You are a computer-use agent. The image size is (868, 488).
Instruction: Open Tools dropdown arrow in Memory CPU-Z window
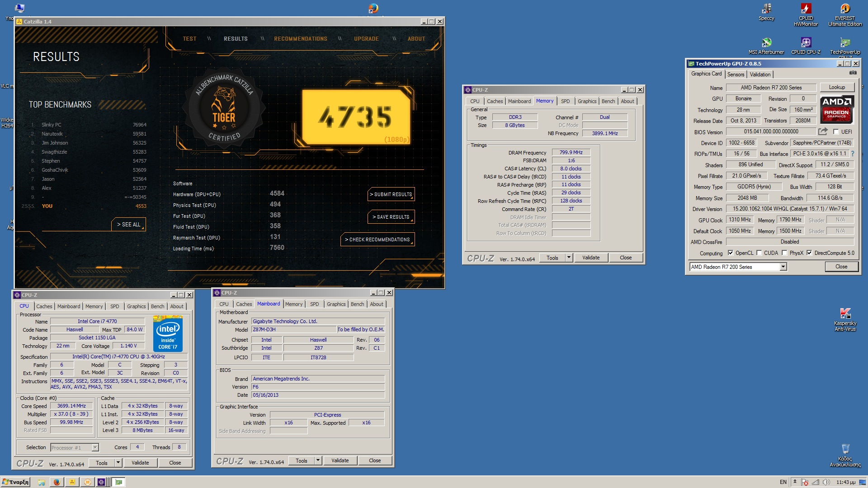[569, 258]
